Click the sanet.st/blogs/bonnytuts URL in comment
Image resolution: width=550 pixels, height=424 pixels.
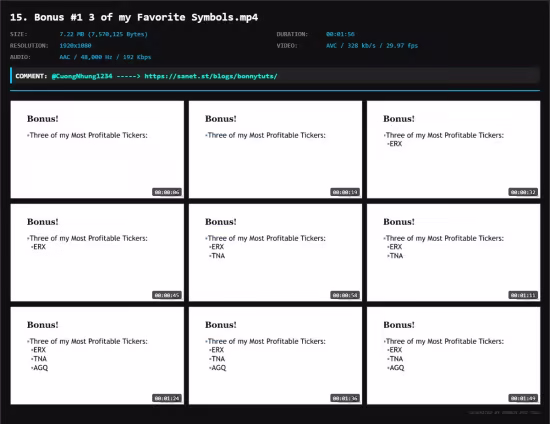[x=211, y=76]
